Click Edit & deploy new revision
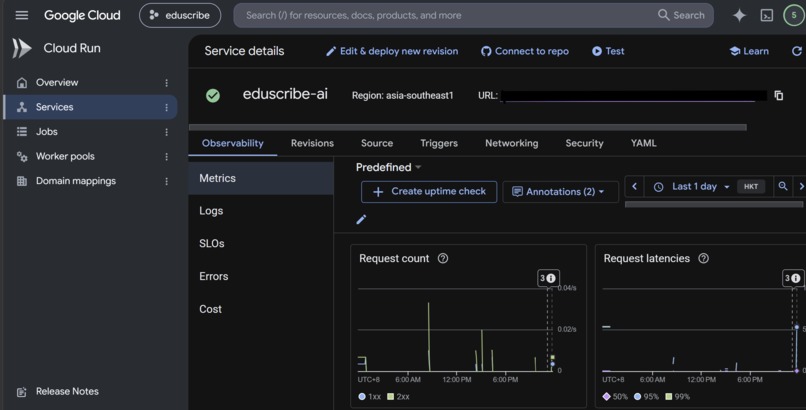This screenshot has height=410, width=806. click(392, 51)
